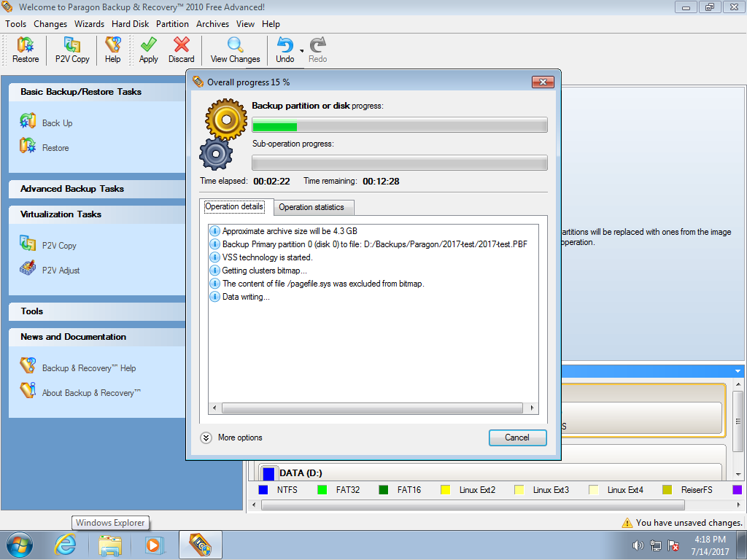Open About Backup & Recovery link
The height and width of the screenshot is (560, 747).
pos(91,393)
